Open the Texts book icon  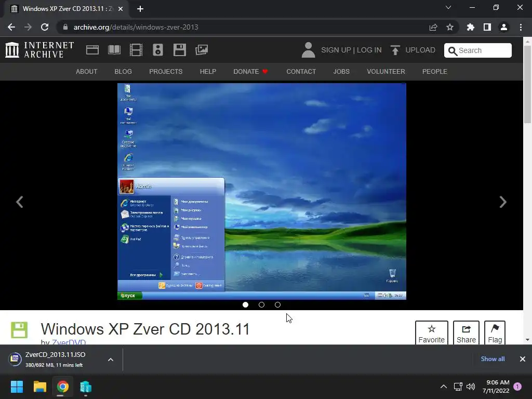click(114, 50)
